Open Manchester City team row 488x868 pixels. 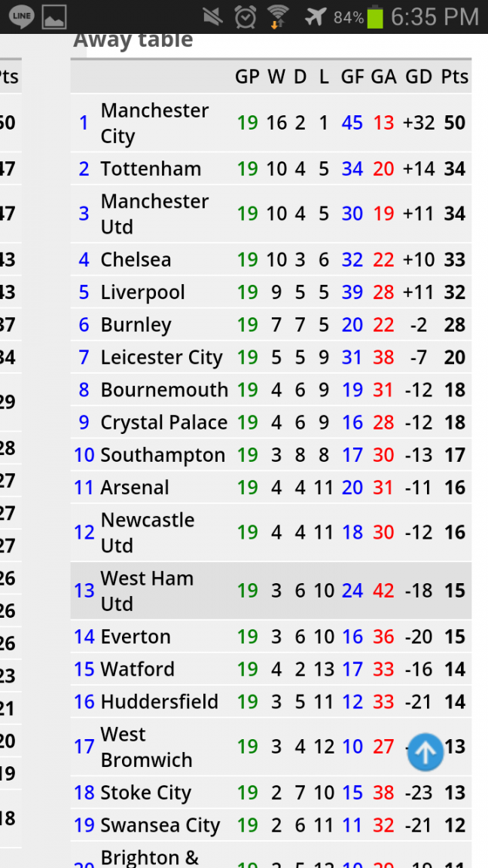click(x=271, y=123)
